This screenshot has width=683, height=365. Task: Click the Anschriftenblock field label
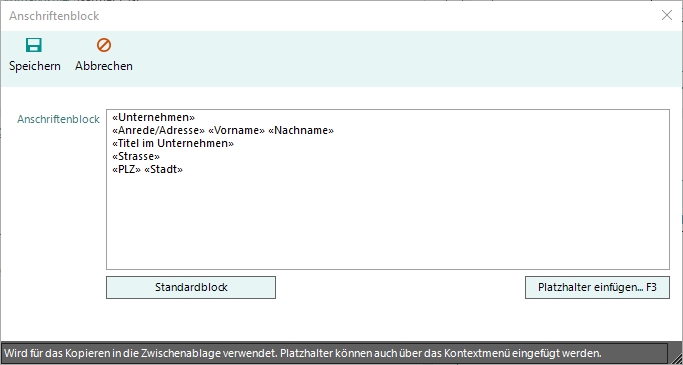(x=58, y=119)
